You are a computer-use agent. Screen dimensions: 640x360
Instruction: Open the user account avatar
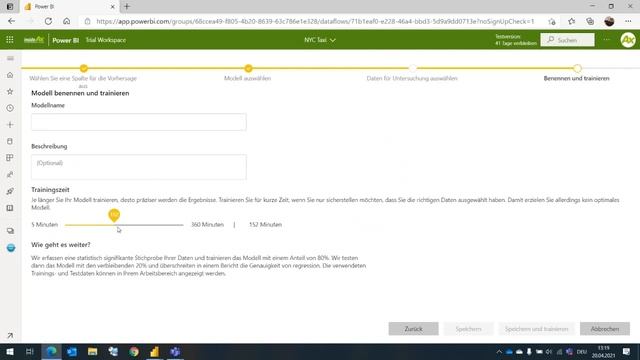point(628,40)
